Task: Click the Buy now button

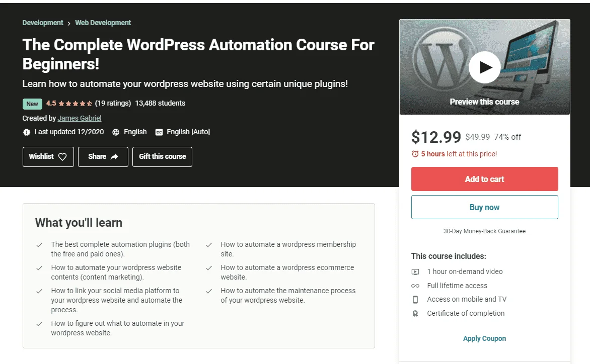Action: pyautogui.click(x=484, y=207)
